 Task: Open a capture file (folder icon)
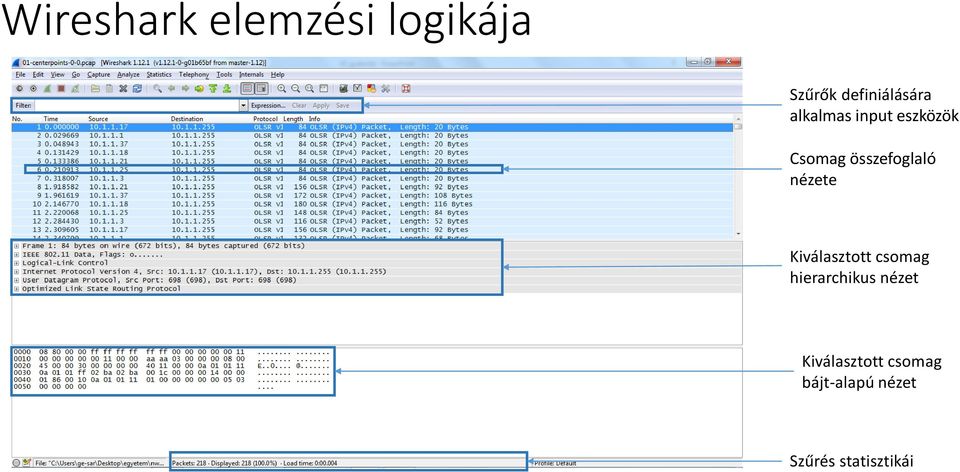95,89
